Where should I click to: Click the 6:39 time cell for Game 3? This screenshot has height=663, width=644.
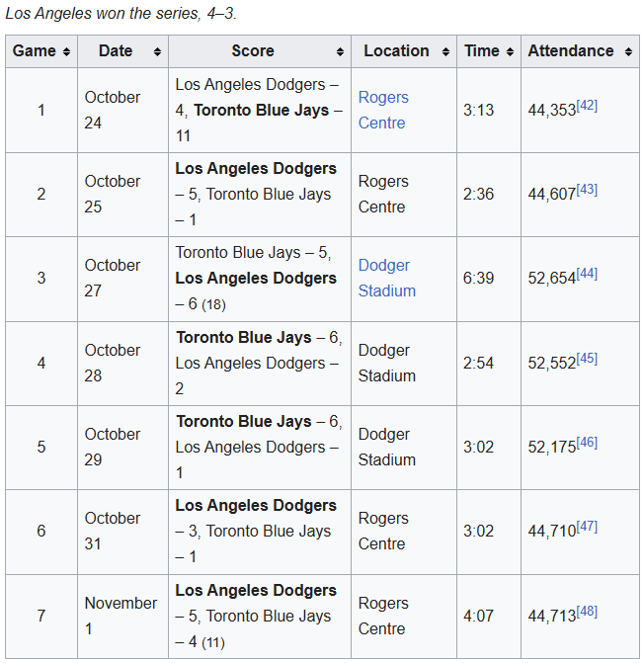pos(479,279)
